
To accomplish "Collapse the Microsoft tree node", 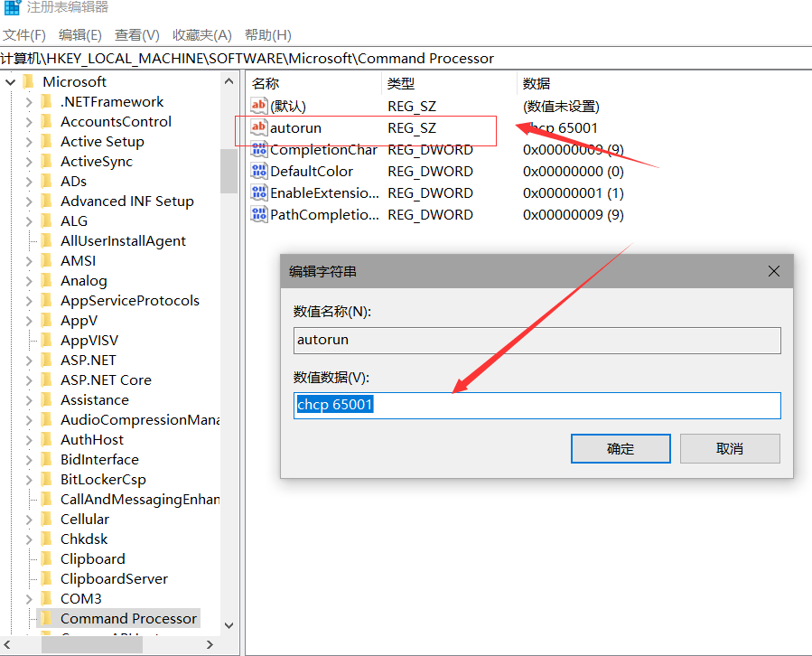I will click(x=10, y=82).
